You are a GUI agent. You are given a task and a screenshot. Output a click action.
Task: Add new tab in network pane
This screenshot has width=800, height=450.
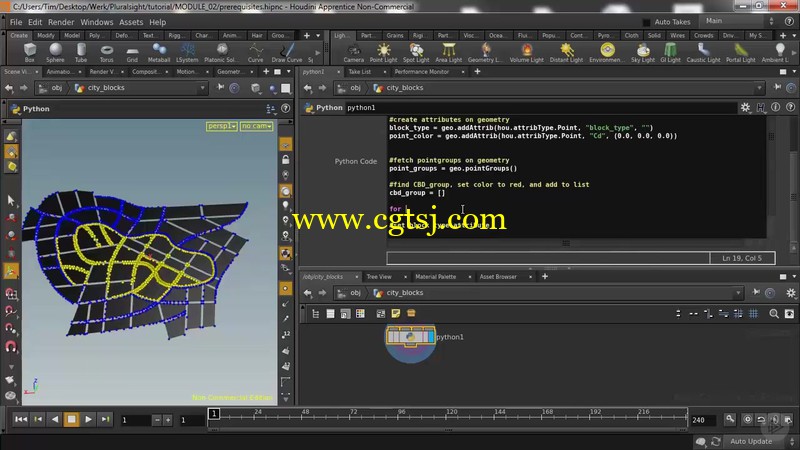[x=545, y=276]
